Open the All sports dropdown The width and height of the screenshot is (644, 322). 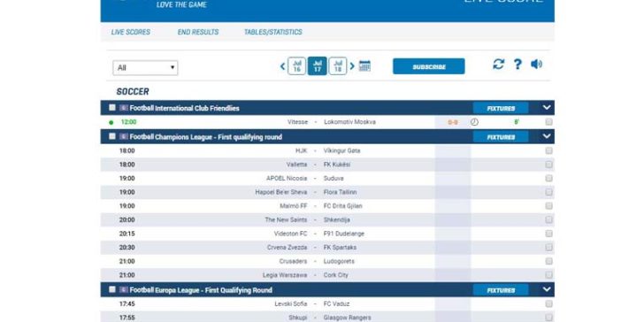(x=145, y=68)
